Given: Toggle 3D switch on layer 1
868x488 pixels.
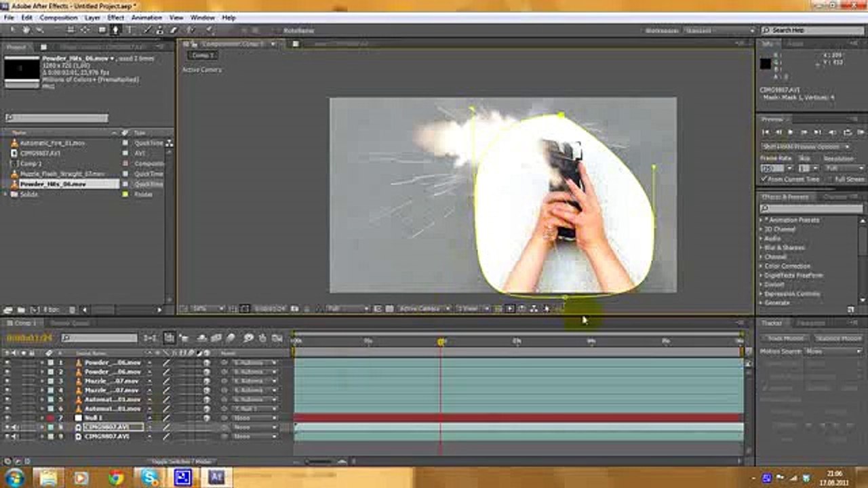Looking at the screenshot, I should click(207, 363).
